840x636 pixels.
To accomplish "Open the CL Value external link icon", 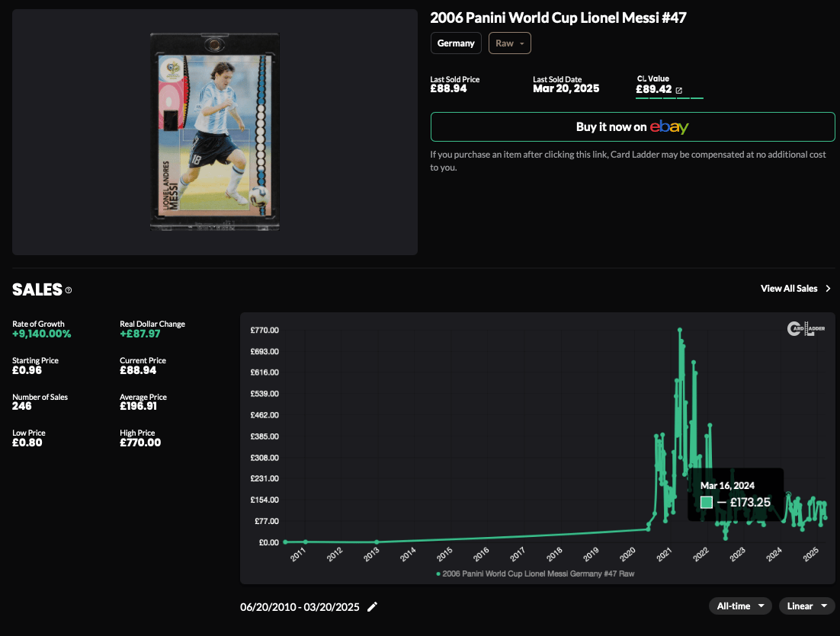I will pyautogui.click(x=678, y=91).
